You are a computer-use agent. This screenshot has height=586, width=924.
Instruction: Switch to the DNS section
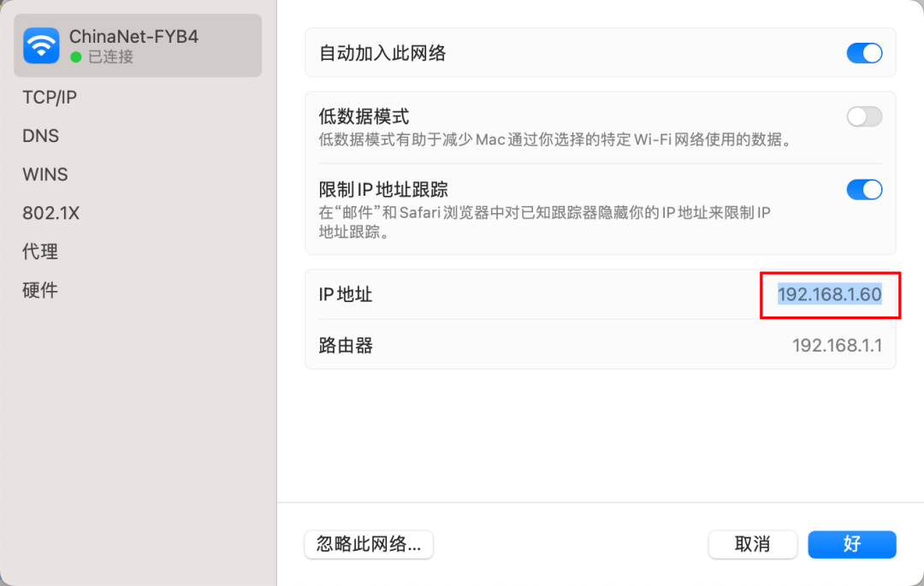point(40,136)
